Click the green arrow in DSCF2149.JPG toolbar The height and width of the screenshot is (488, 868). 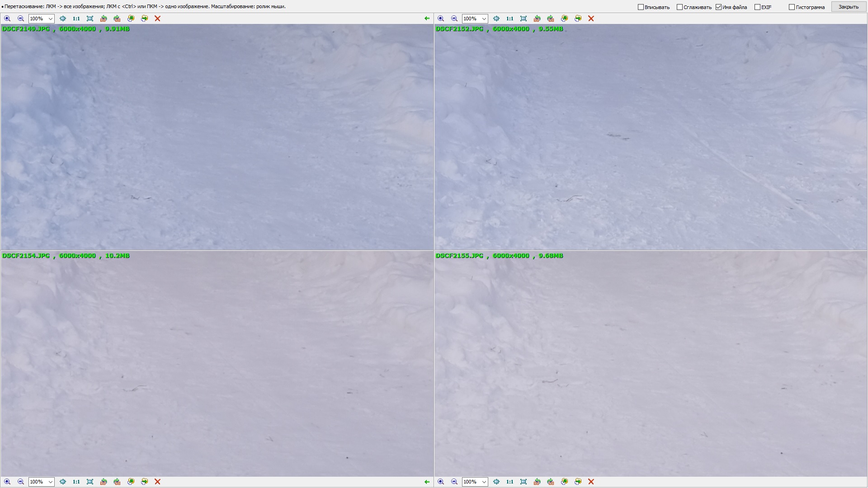click(x=427, y=19)
